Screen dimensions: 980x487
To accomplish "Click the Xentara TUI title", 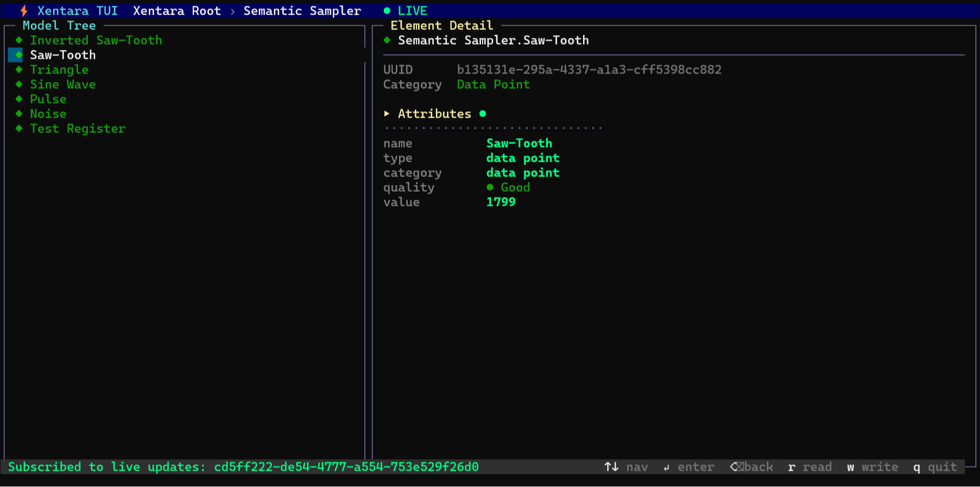I will click(x=78, y=11).
